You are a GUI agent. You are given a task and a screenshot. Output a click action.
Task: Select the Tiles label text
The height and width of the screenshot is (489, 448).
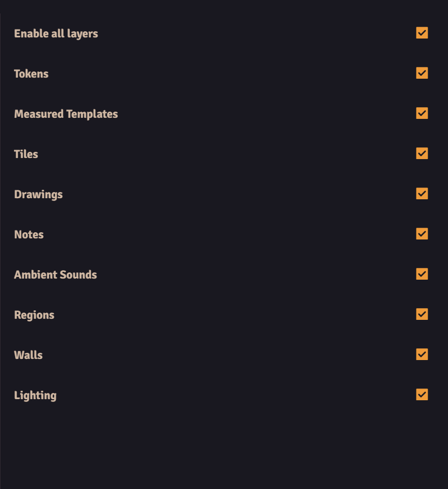pos(26,154)
